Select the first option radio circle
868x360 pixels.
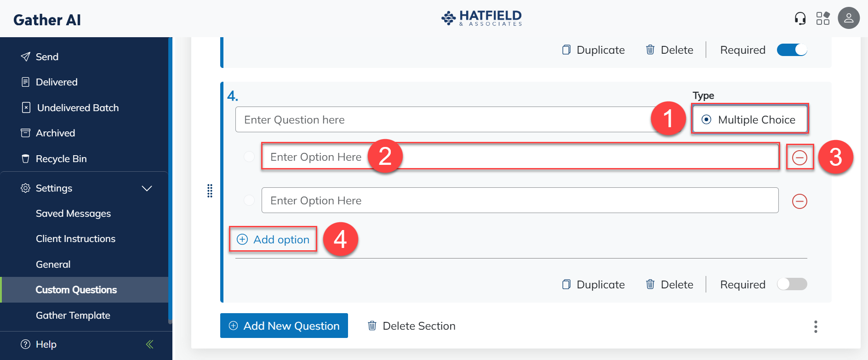tap(249, 157)
